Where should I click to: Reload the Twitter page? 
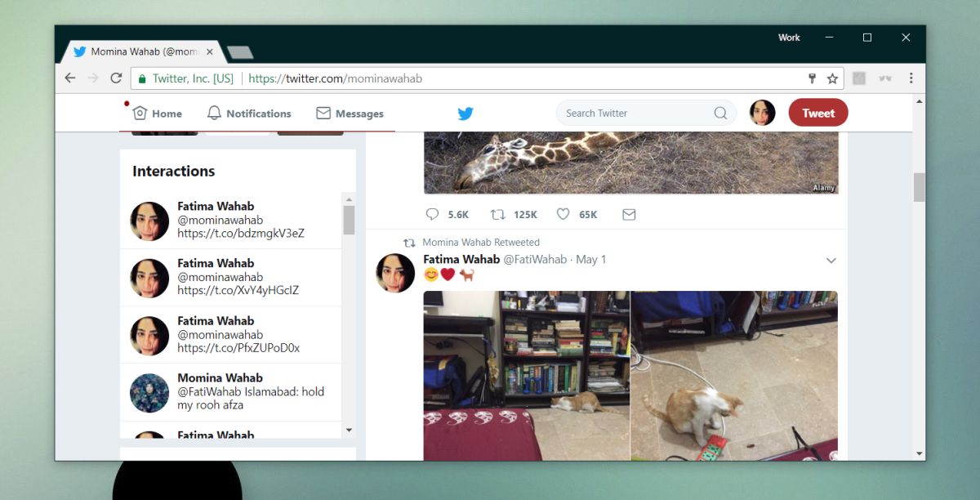pos(116,78)
